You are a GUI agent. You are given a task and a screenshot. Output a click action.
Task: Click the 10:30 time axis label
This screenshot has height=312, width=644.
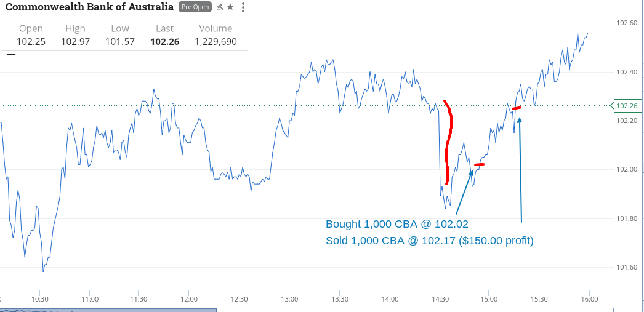coord(39,299)
